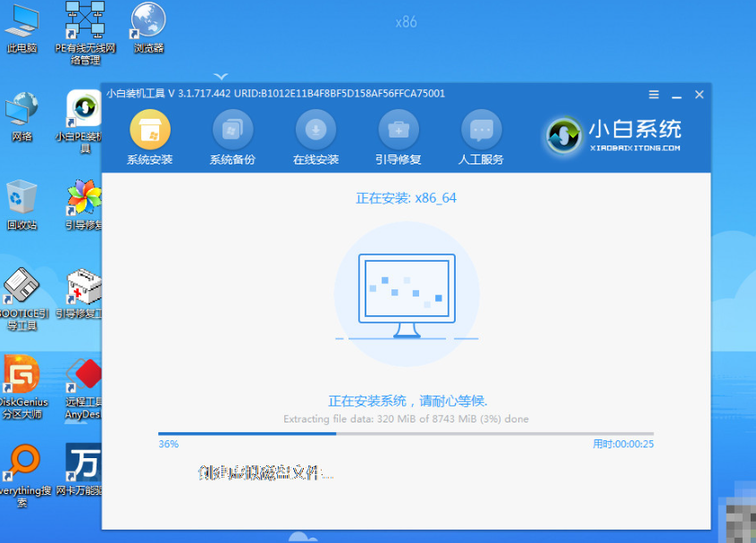756x543 pixels.
Task: Minimize the 小白装机工具 window
Action: click(678, 94)
